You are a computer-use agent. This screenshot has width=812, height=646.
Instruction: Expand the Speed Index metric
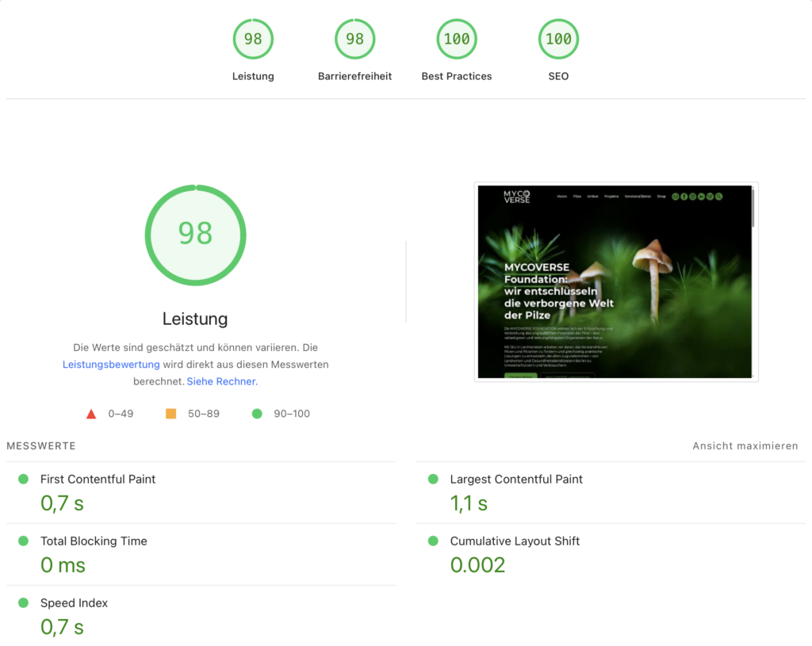coord(74,603)
